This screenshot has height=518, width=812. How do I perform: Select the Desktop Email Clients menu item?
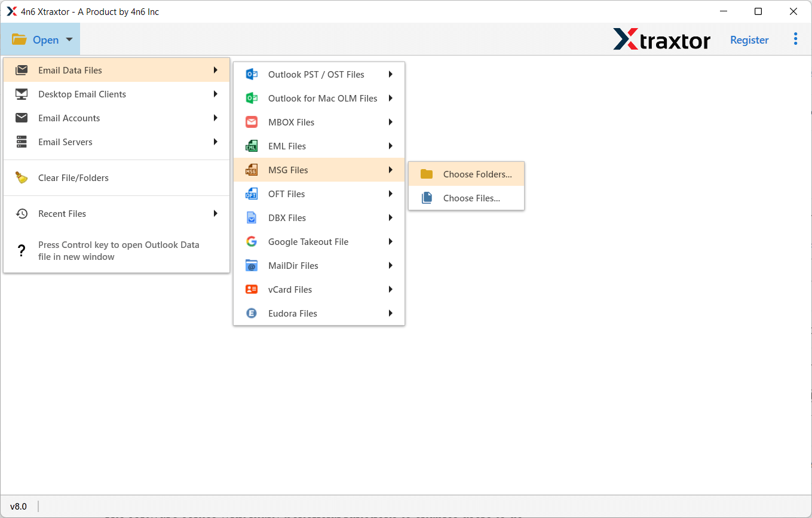[x=117, y=94]
